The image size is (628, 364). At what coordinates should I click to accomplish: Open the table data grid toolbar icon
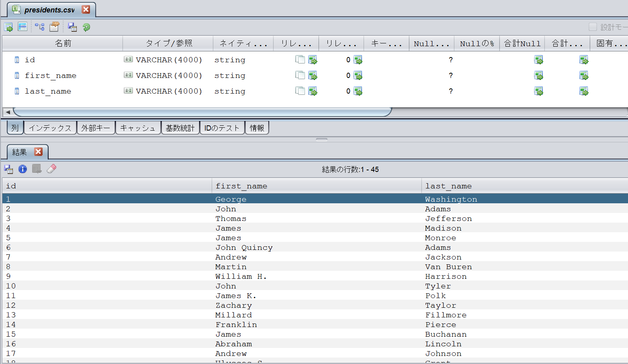point(23,27)
